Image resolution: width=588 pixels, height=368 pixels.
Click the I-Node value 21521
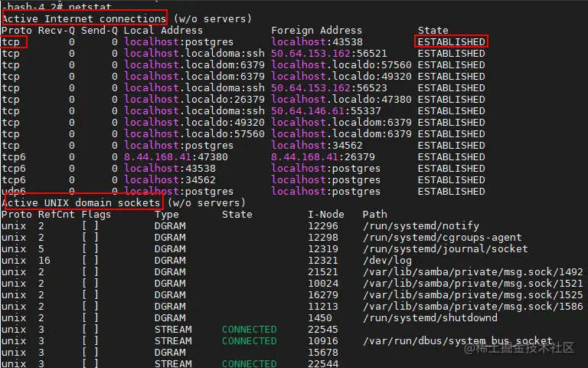(x=323, y=272)
